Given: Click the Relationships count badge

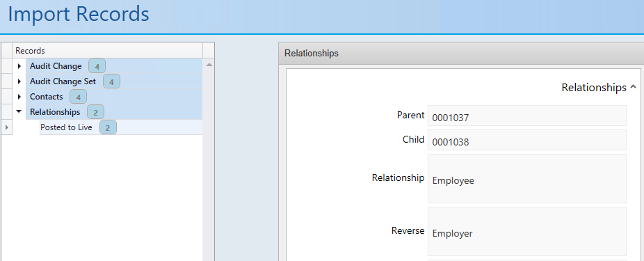Looking at the screenshot, I should tap(95, 112).
